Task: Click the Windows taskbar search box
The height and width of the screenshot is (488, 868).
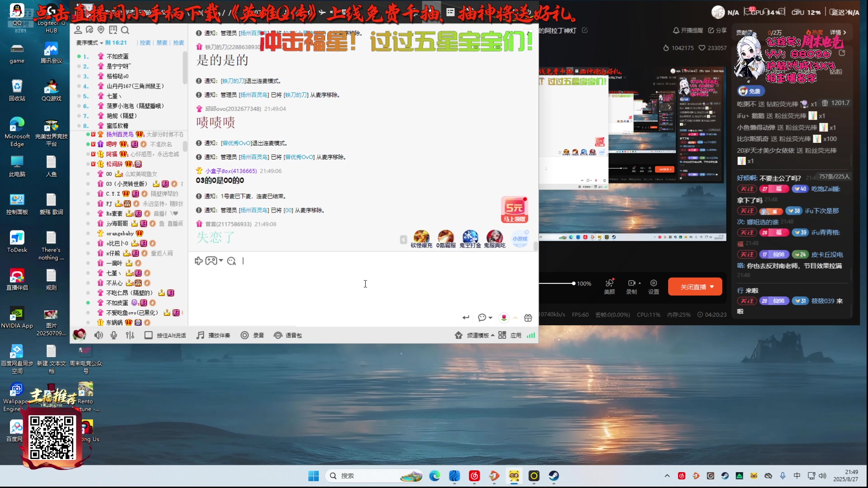Action: click(x=374, y=476)
